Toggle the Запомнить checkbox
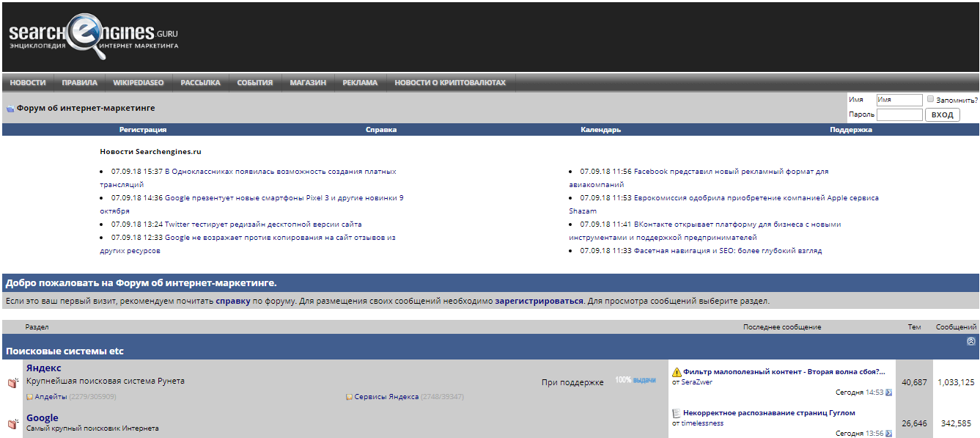 click(930, 99)
